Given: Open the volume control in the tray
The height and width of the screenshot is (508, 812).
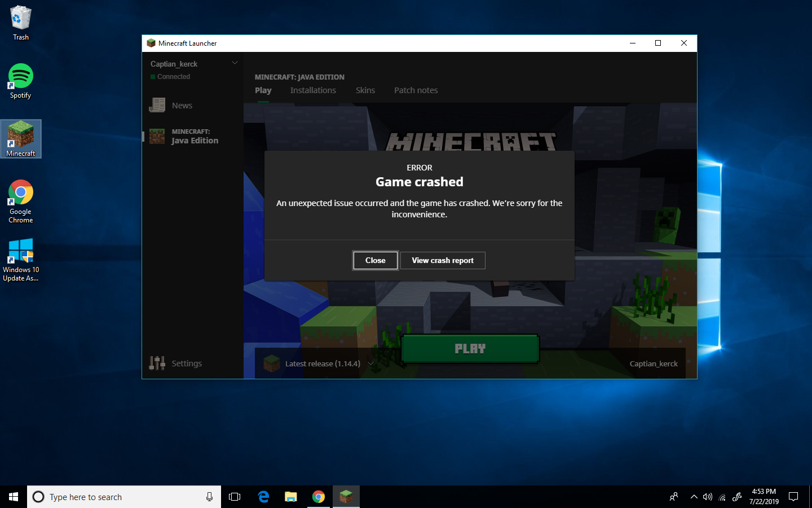Looking at the screenshot, I should (708, 497).
